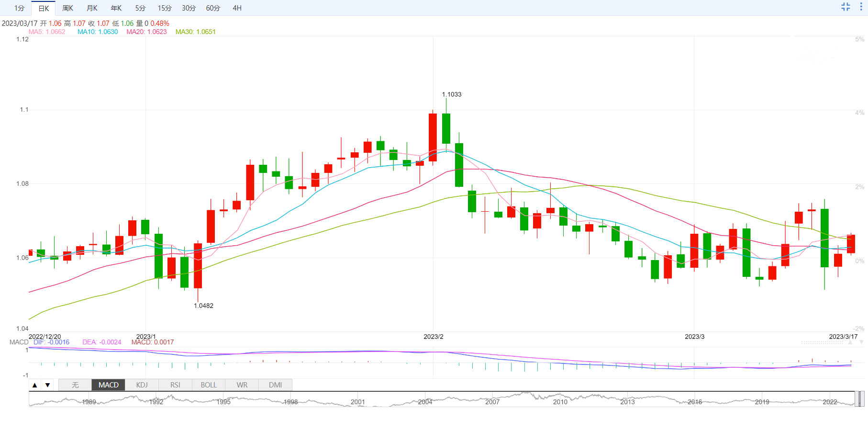Select the 30分 timeframe tab
868x421 pixels.
[x=189, y=8]
